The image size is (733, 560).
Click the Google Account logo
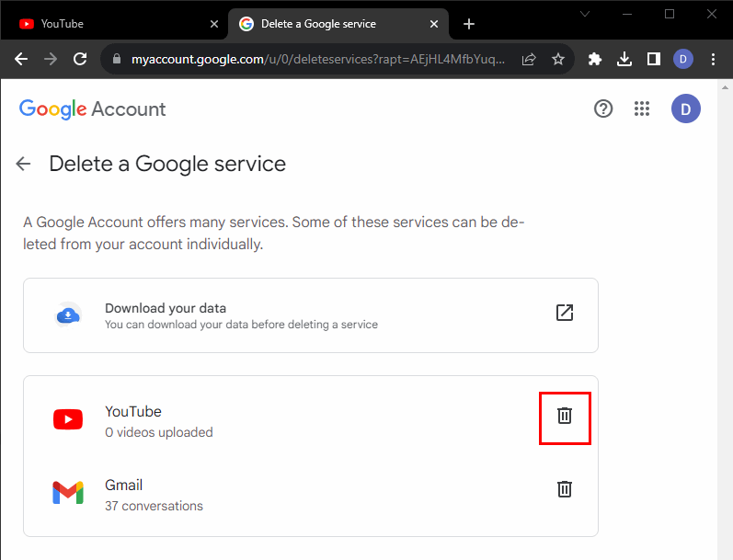pos(93,109)
